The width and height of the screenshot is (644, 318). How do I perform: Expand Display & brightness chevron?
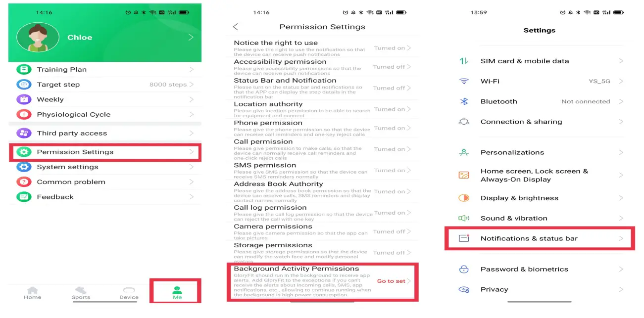(621, 198)
